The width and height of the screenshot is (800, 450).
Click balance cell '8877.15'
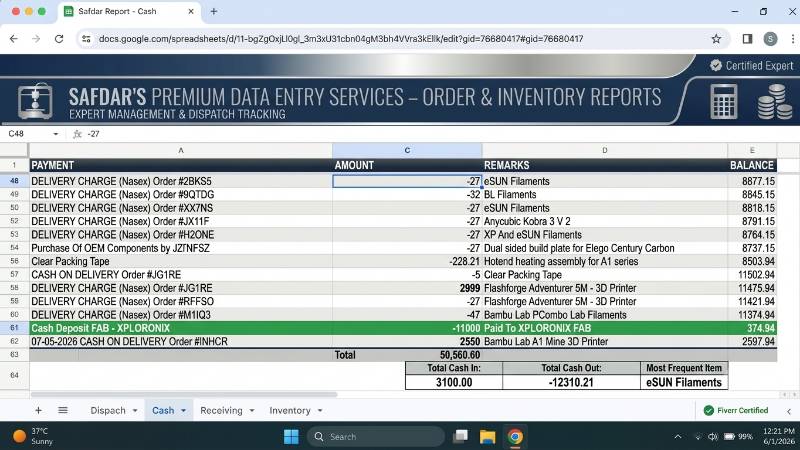pos(752,181)
